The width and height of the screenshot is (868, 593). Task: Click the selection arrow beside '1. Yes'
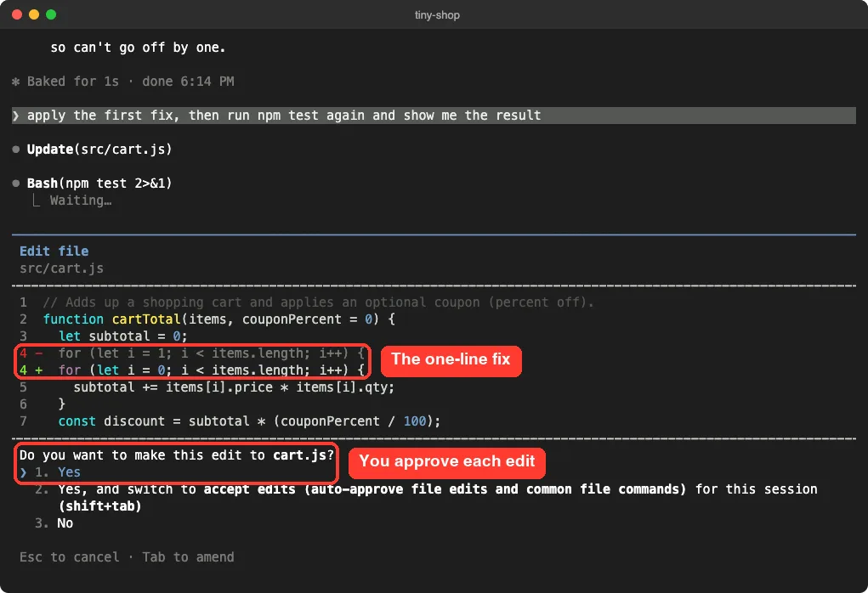[x=23, y=472]
